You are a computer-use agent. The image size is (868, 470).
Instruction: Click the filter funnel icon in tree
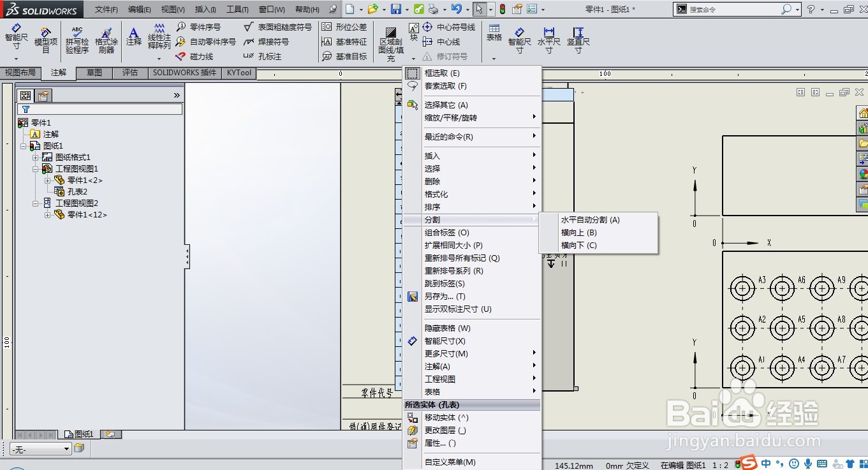click(26, 110)
